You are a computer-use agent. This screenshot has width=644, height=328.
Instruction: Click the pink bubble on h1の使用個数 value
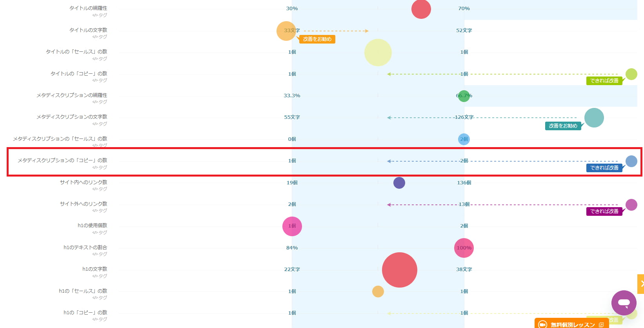tap(292, 226)
